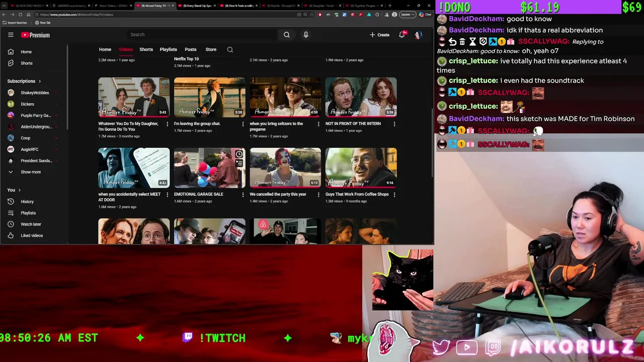Viewport: 644px width, 362px height.
Task: Play EMOTIONAL GARAGE SALE thumbnail
Action: coord(209,167)
